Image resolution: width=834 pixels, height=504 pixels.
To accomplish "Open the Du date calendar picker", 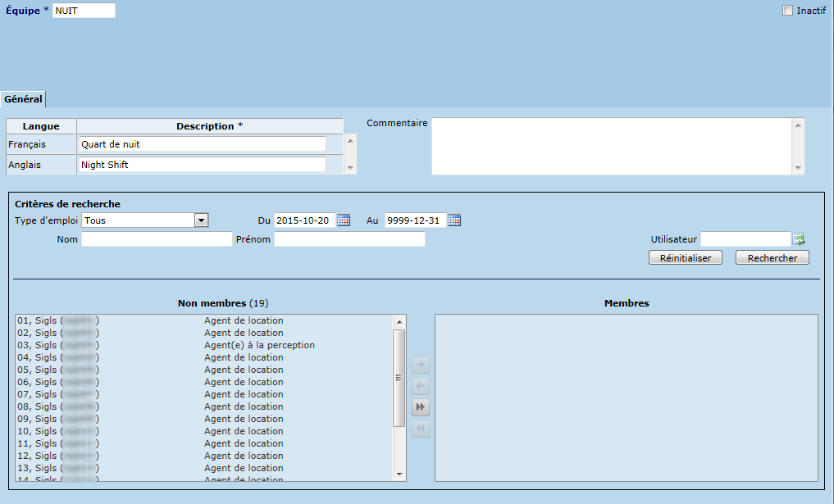I will coord(344,220).
